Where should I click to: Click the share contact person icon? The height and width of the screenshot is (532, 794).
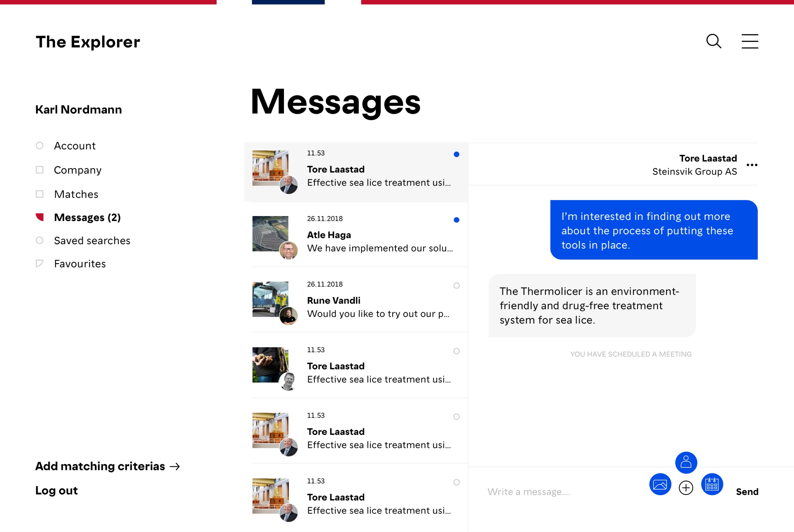coord(686,462)
